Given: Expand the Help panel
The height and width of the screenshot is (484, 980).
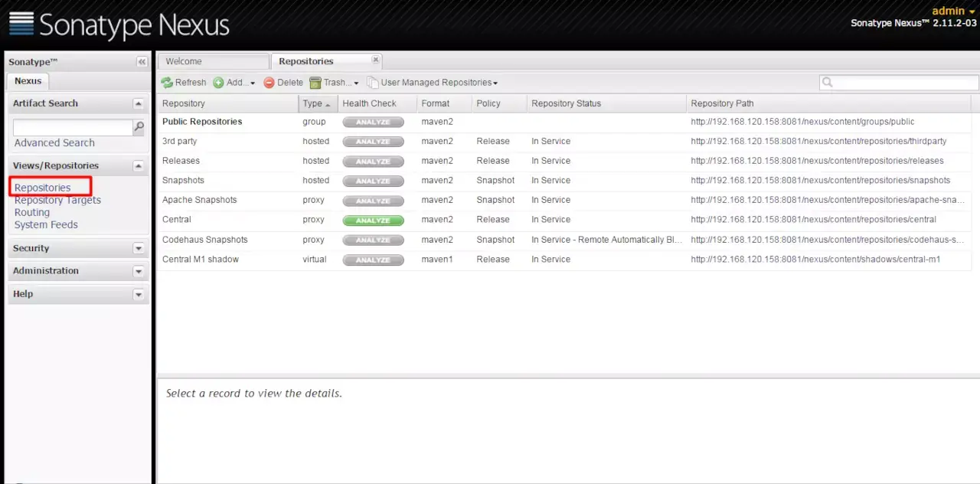Looking at the screenshot, I should [139, 294].
